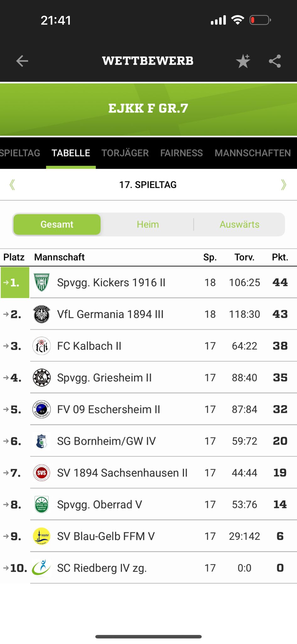Open the share icon

click(275, 61)
